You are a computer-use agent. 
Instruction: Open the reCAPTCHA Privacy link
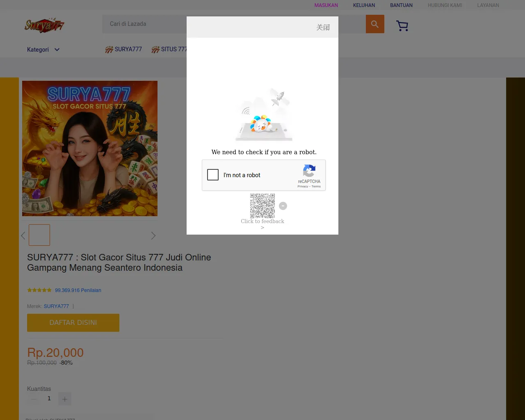(303, 187)
